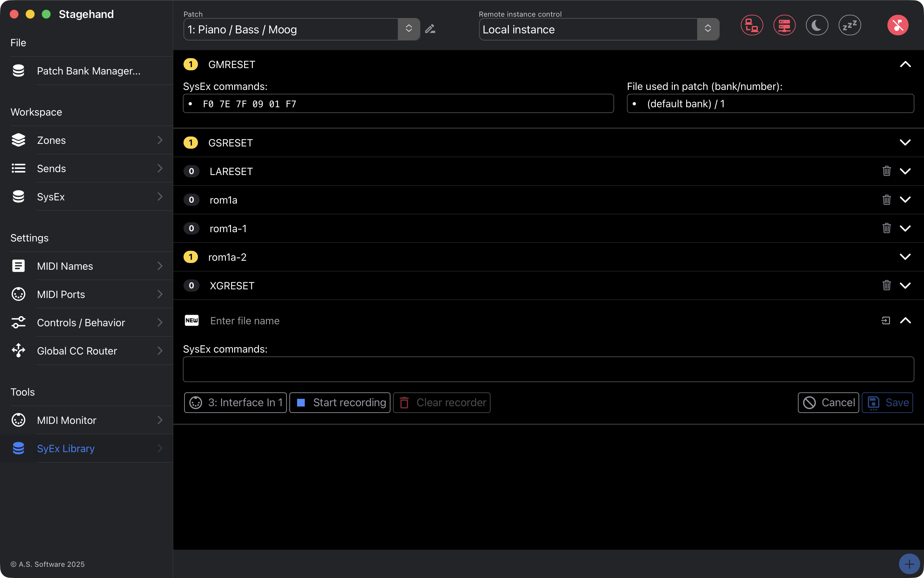924x578 pixels.
Task: Click the Global CC Router arrows icon
Action: coord(18,351)
